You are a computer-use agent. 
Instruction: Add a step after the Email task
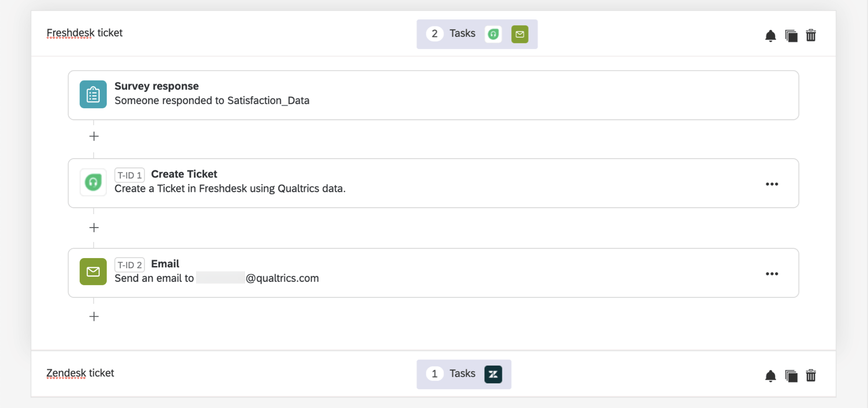pos(94,317)
